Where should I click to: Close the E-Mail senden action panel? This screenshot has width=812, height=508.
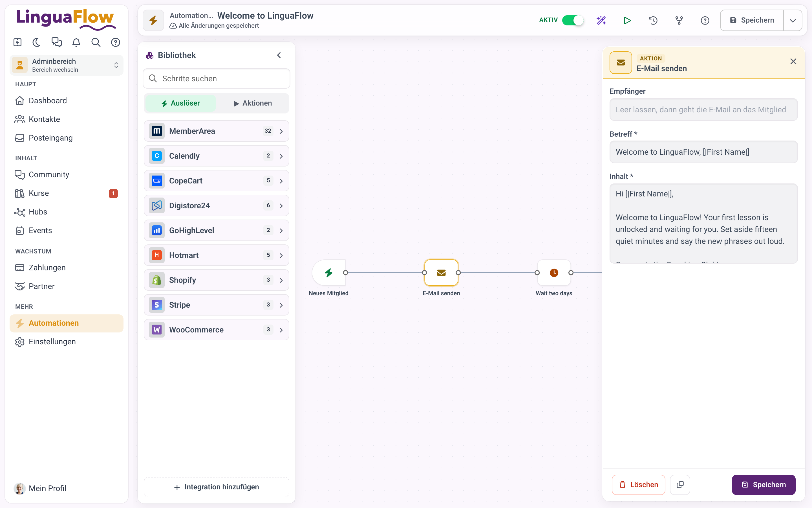click(x=793, y=62)
